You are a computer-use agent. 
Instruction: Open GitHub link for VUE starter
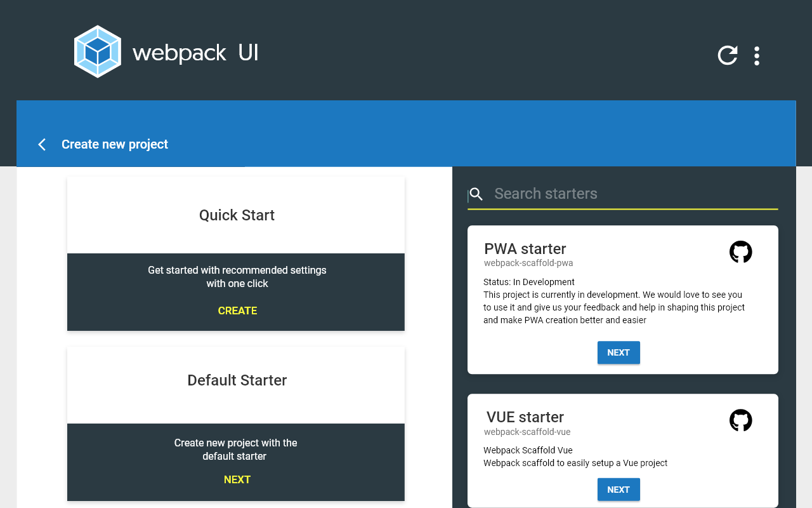(741, 420)
